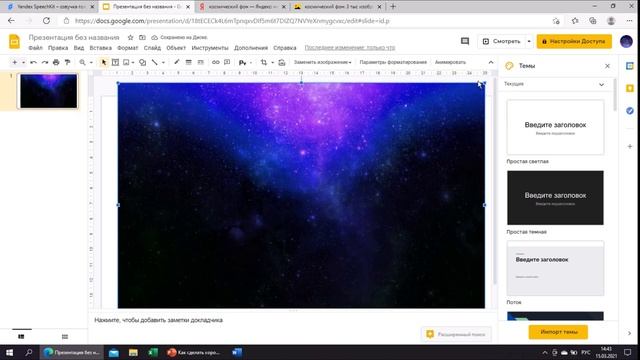Add a new slide with plus icon
640x360 pixels.
coord(15,62)
